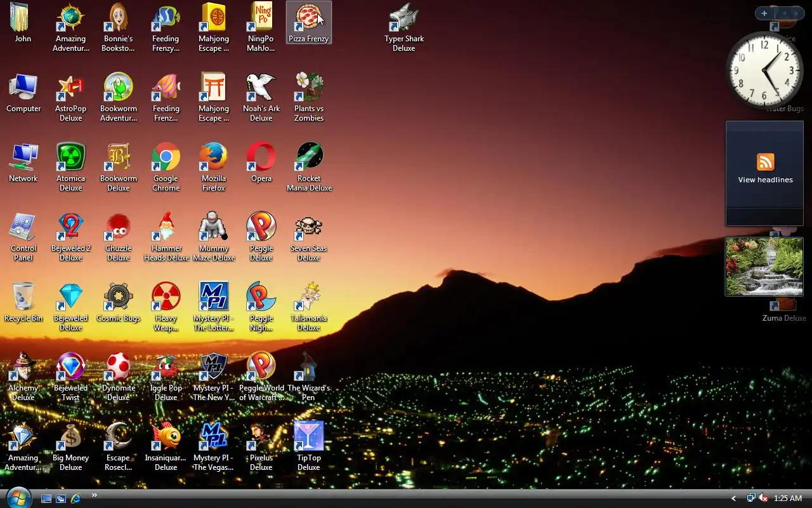This screenshot has width=812, height=508.
Task: Open Iggle Pop Deluxe shortcut
Action: point(166,377)
